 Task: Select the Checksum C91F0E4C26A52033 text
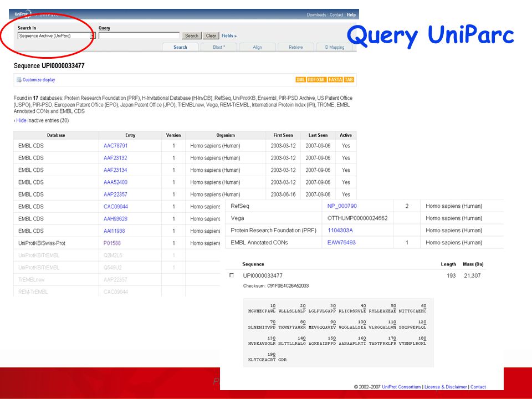pos(276,286)
